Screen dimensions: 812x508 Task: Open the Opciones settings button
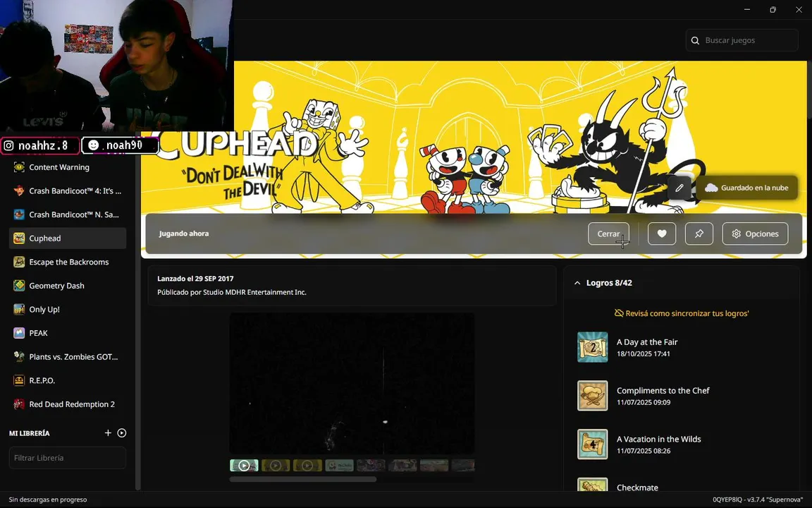(755, 234)
